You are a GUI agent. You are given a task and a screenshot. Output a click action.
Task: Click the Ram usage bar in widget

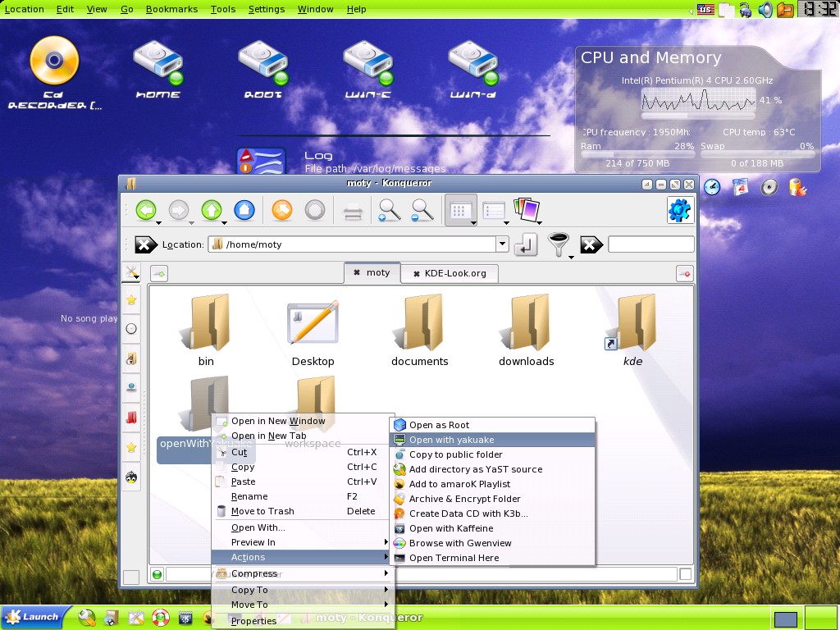click(637, 154)
